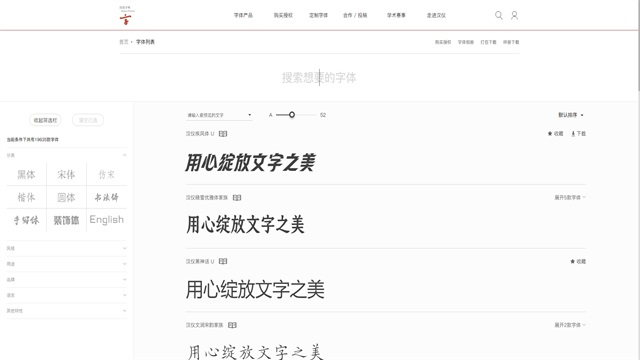Click the book icon in the fourth font row
Image resolution: width=640 pixels, height=360 pixels.
coord(232,325)
